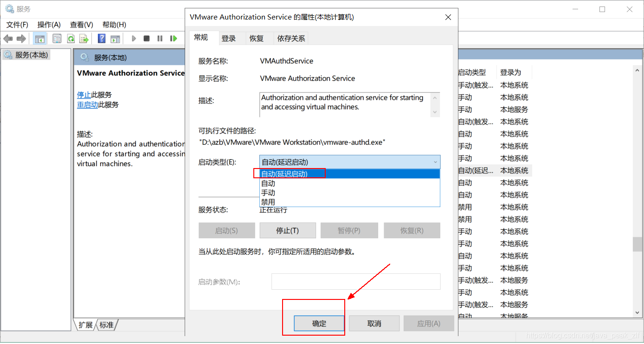
Task: Click the Back arrow in Services toolbar
Action: click(x=8, y=39)
